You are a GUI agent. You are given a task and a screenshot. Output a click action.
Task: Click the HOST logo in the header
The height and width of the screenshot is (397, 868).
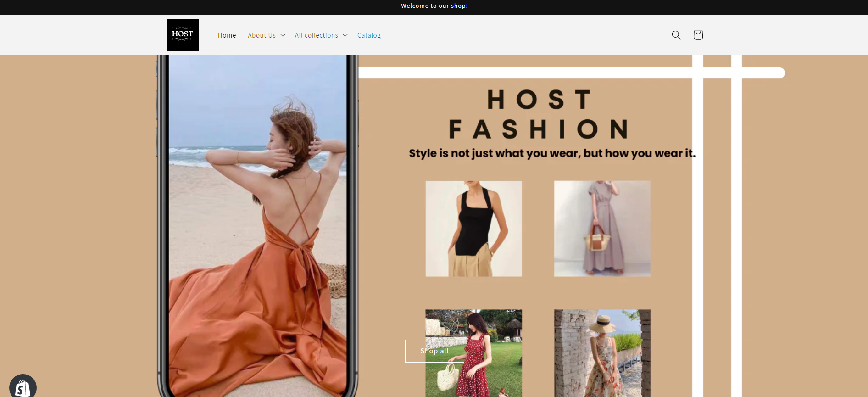[182, 35]
